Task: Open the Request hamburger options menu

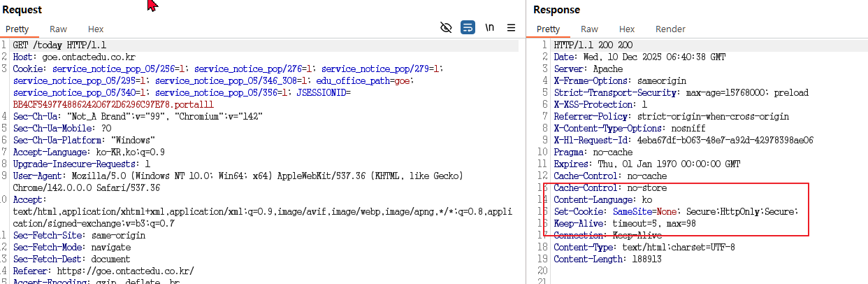Action: coord(511,27)
